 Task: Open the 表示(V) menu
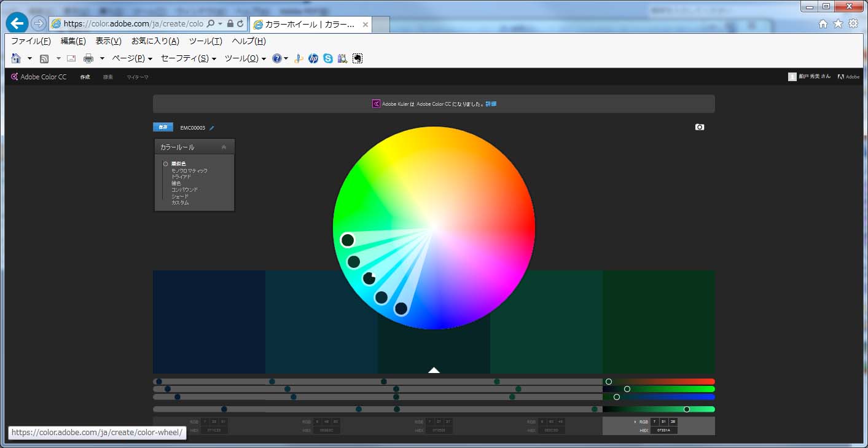coord(109,41)
